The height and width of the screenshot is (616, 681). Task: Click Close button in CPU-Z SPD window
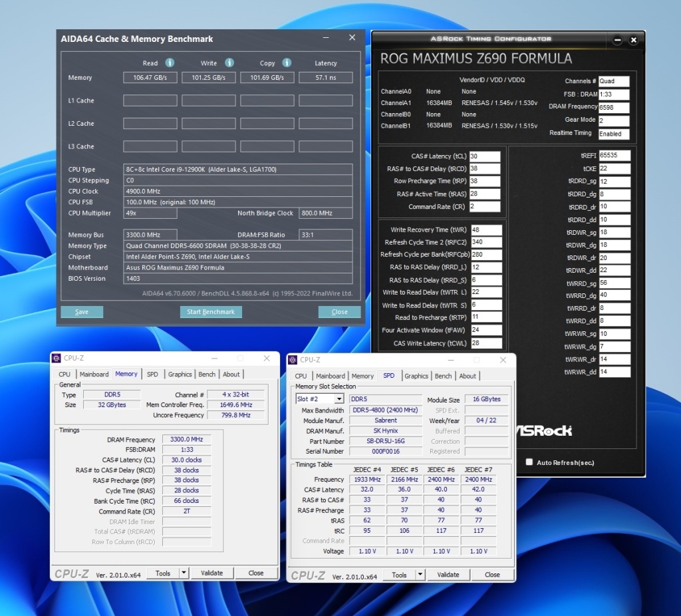pos(492,575)
